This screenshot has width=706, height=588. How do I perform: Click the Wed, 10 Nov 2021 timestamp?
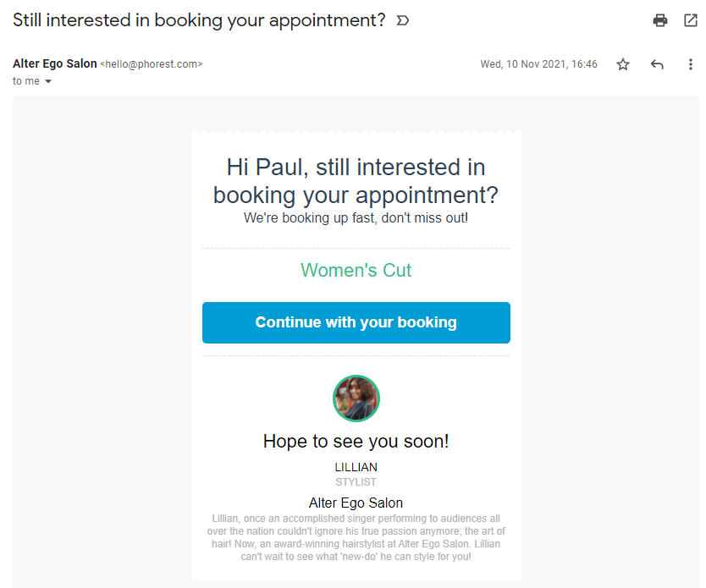538,64
